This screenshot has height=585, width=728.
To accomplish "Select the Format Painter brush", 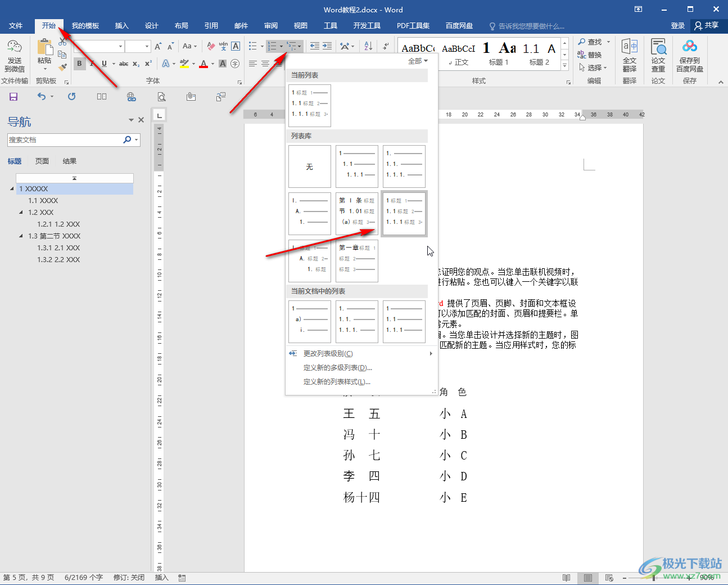I will click(x=62, y=67).
